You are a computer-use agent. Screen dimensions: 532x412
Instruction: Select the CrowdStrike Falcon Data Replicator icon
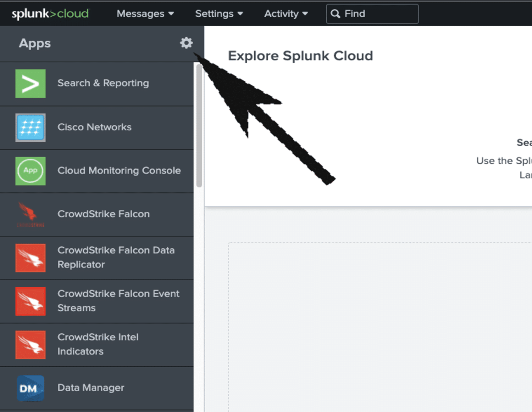pyautogui.click(x=30, y=258)
